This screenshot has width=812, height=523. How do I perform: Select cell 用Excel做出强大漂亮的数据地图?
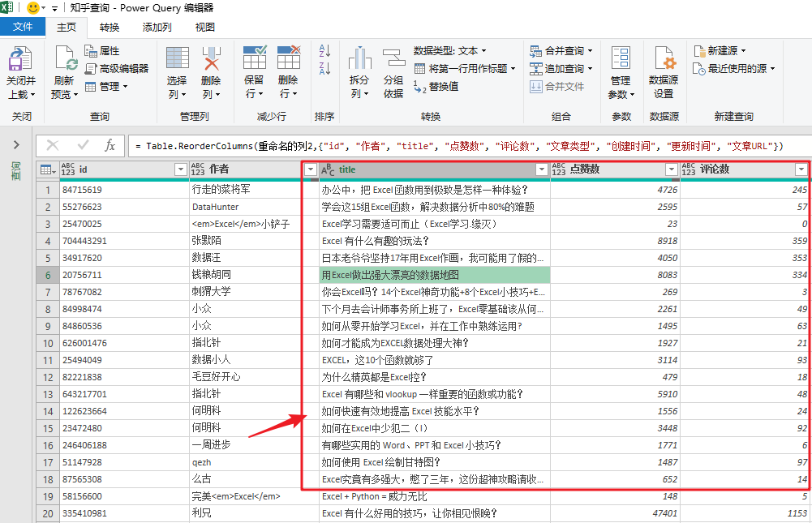coord(435,275)
